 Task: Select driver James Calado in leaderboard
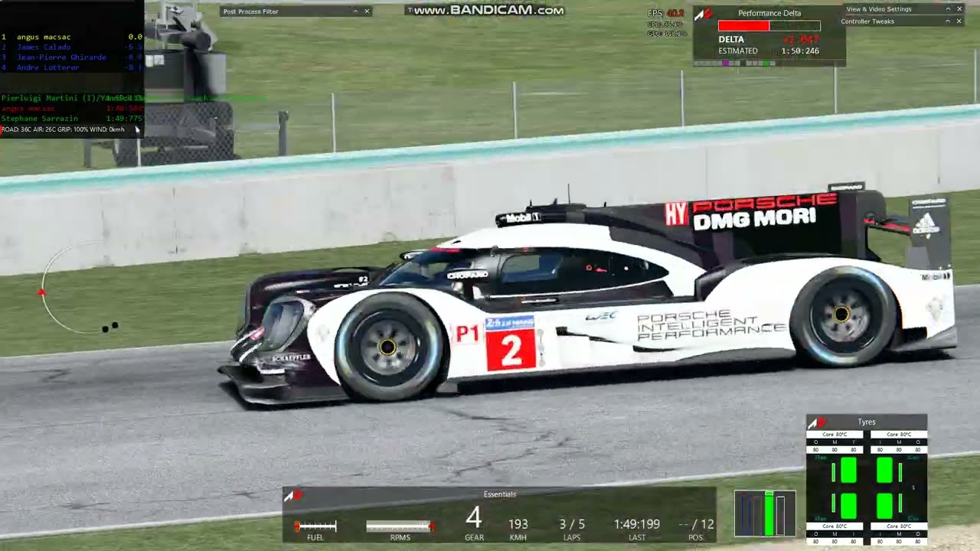[x=72, y=47]
